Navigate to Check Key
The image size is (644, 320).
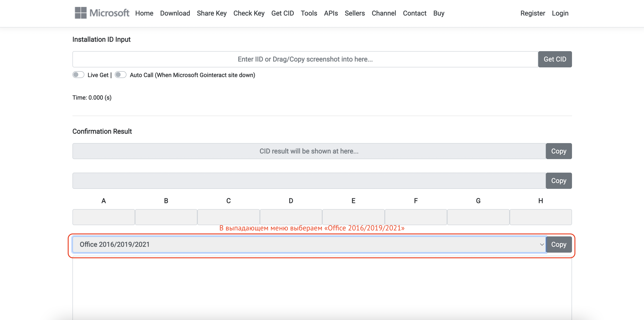point(249,13)
